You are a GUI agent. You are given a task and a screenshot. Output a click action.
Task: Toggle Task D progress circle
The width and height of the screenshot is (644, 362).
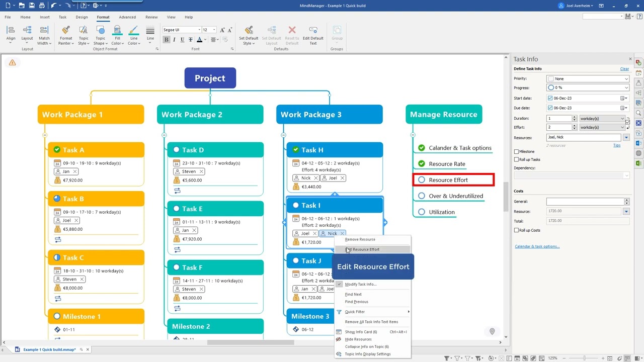pyautogui.click(x=176, y=149)
